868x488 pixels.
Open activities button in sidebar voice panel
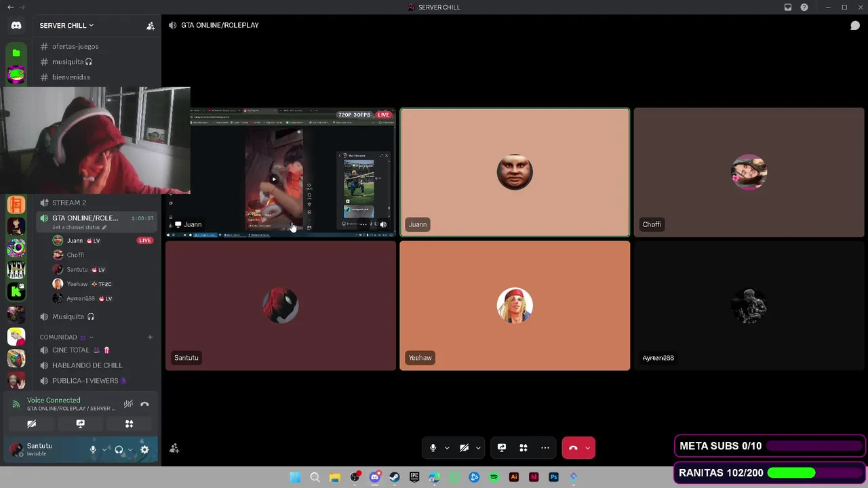tap(129, 424)
